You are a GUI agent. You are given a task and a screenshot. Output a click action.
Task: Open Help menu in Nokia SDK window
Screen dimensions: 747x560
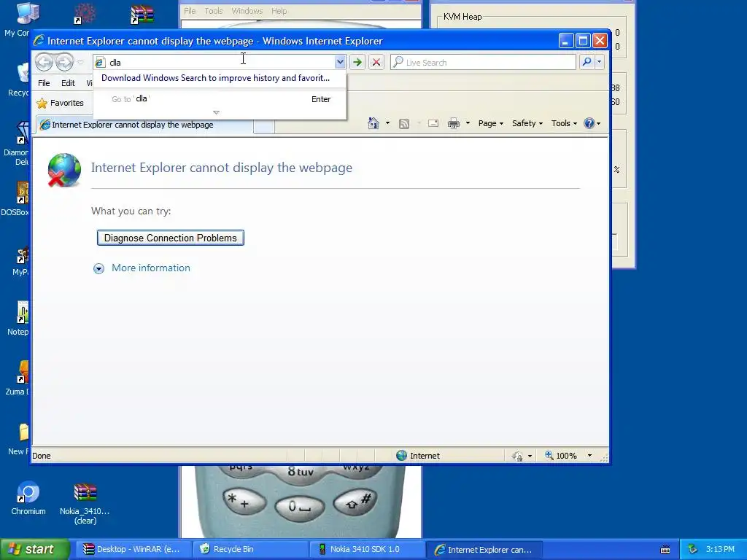point(279,11)
